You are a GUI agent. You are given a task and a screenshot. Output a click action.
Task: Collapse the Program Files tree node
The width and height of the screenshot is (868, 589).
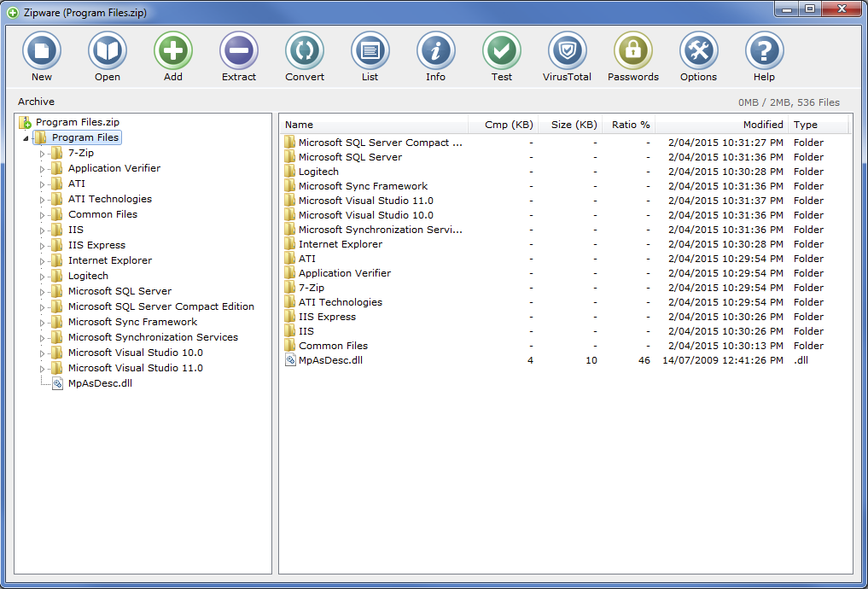coord(26,137)
